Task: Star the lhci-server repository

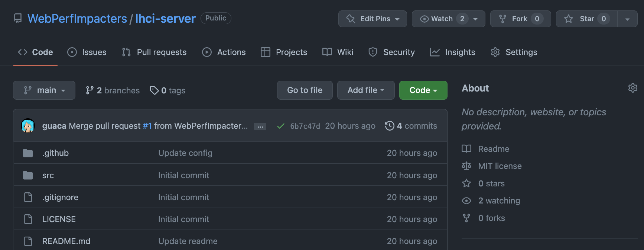Action: click(586, 19)
